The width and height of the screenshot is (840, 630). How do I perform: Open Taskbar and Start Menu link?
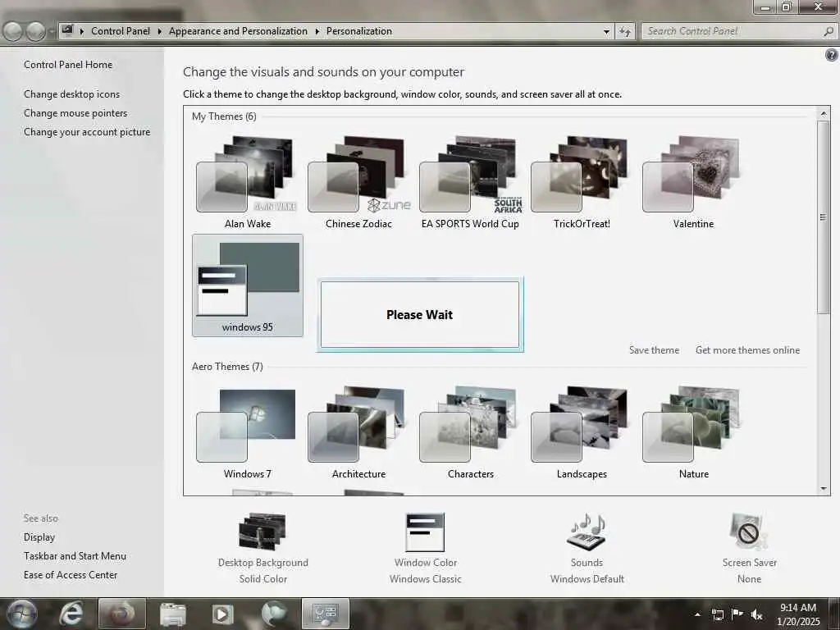(75, 556)
